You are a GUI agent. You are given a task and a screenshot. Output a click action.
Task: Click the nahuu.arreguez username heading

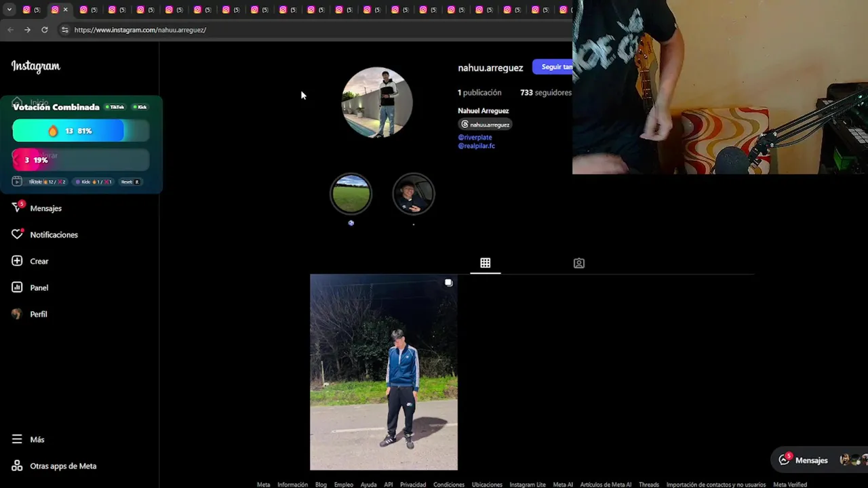(x=490, y=68)
